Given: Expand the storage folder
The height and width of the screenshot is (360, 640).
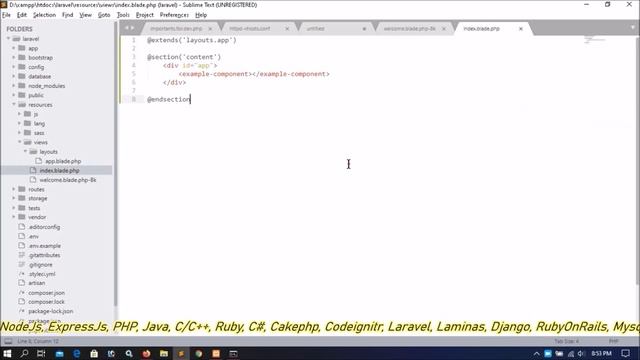Looking at the screenshot, I should pos(13,198).
